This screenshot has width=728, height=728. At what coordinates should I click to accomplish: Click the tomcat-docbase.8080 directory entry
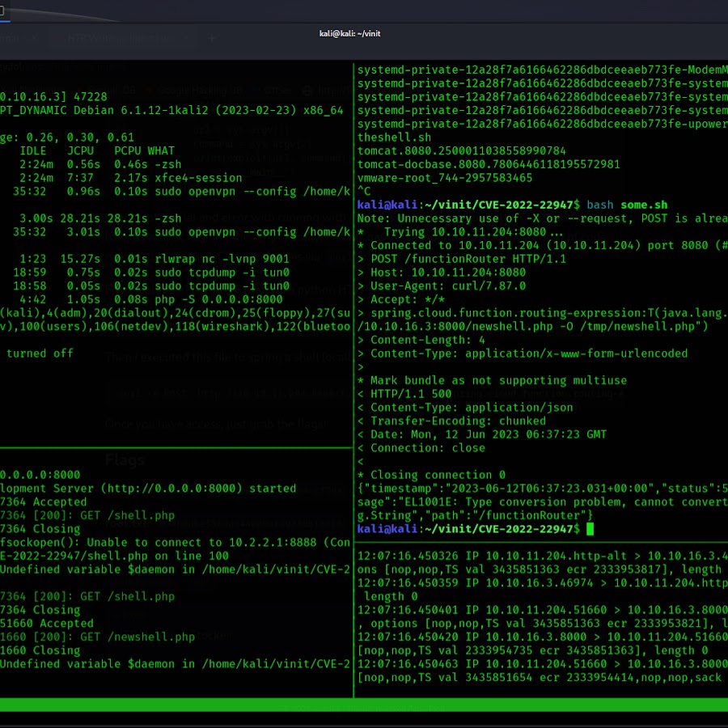point(489,164)
